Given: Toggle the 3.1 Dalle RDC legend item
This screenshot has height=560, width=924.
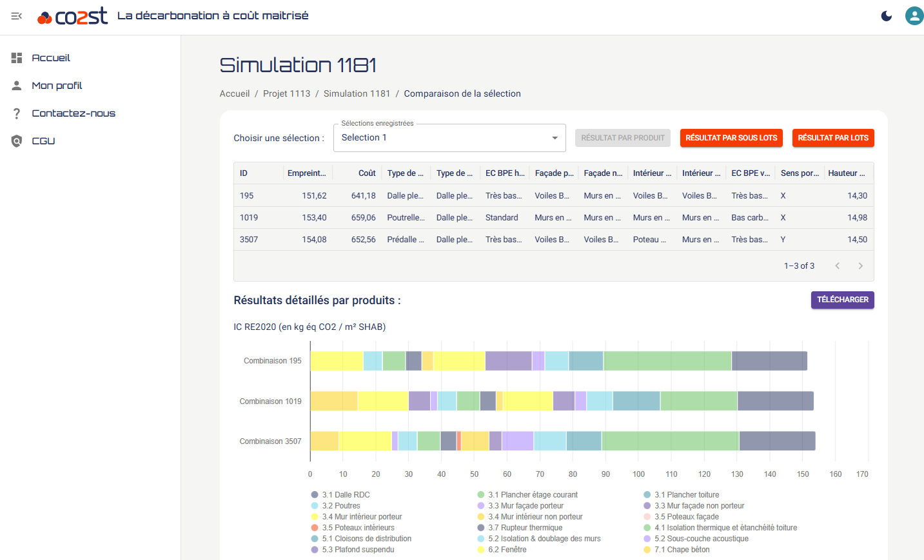Looking at the screenshot, I should coord(346,495).
